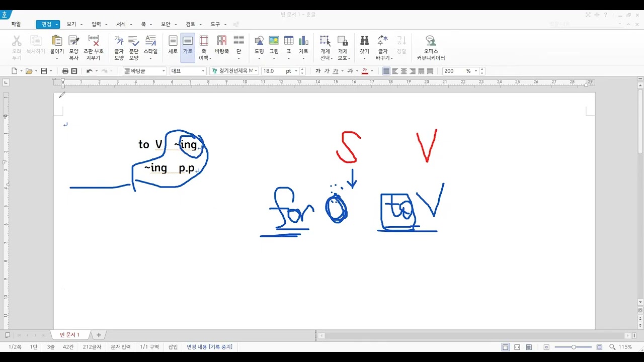This screenshot has width=644, height=362.
Task: Select the 모양 복사 (Copy Format) tool
Action: point(74,48)
